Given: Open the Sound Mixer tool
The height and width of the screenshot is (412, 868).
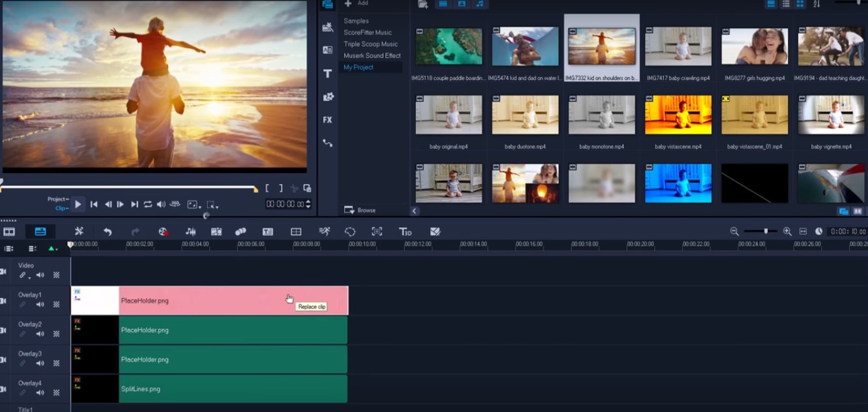Looking at the screenshot, I should [191, 232].
